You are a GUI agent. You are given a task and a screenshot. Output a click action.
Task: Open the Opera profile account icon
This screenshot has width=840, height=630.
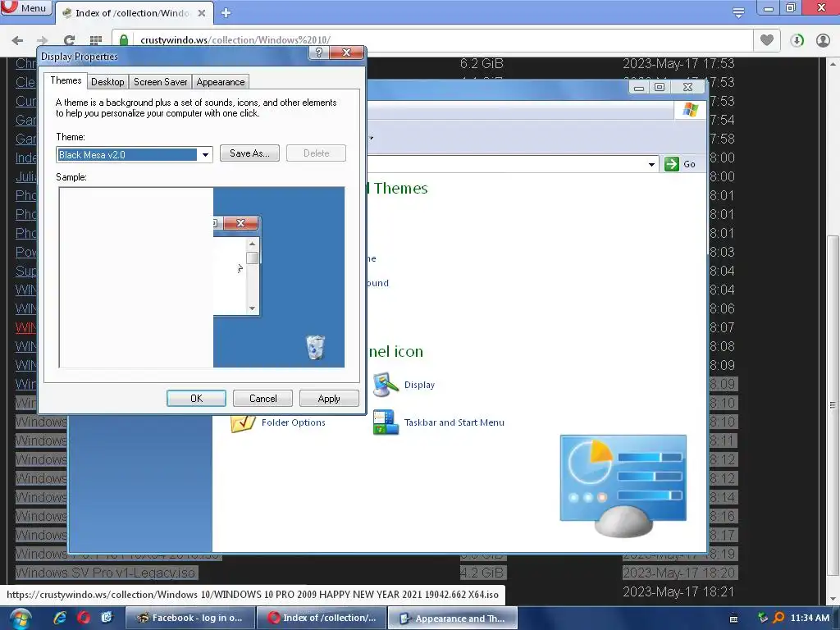coord(823,40)
